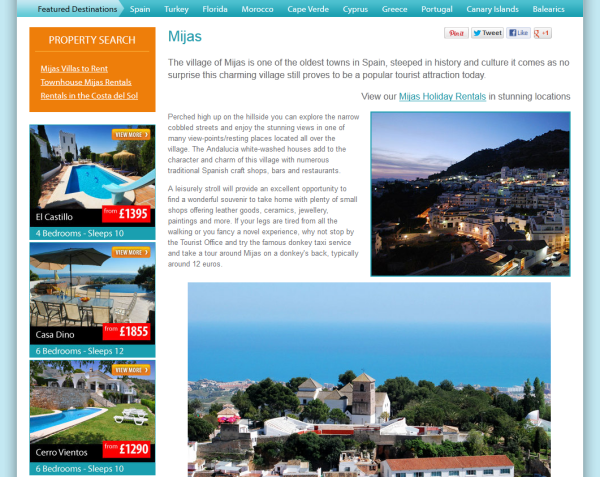Share the page via Tweet button
Viewport: 600px width, 477px height.
point(488,33)
